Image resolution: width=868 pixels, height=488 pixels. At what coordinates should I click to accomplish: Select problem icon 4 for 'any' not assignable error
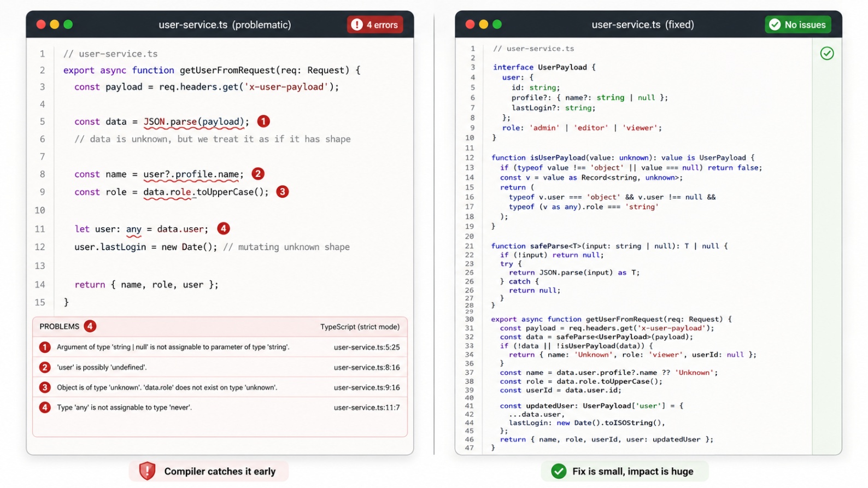click(45, 407)
